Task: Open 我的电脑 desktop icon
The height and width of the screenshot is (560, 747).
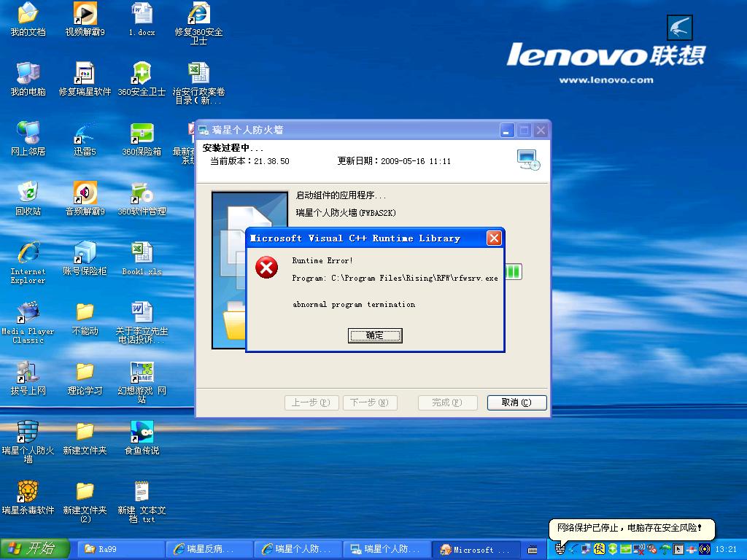Action: [28, 79]
